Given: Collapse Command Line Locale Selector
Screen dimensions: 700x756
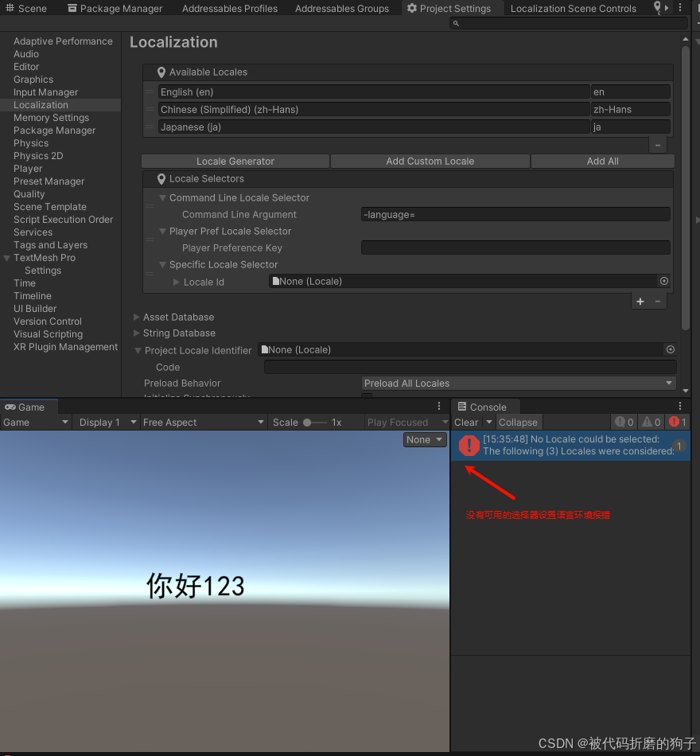Looking at the screenshot, I should pyautogui.click(x=162, y=197).
